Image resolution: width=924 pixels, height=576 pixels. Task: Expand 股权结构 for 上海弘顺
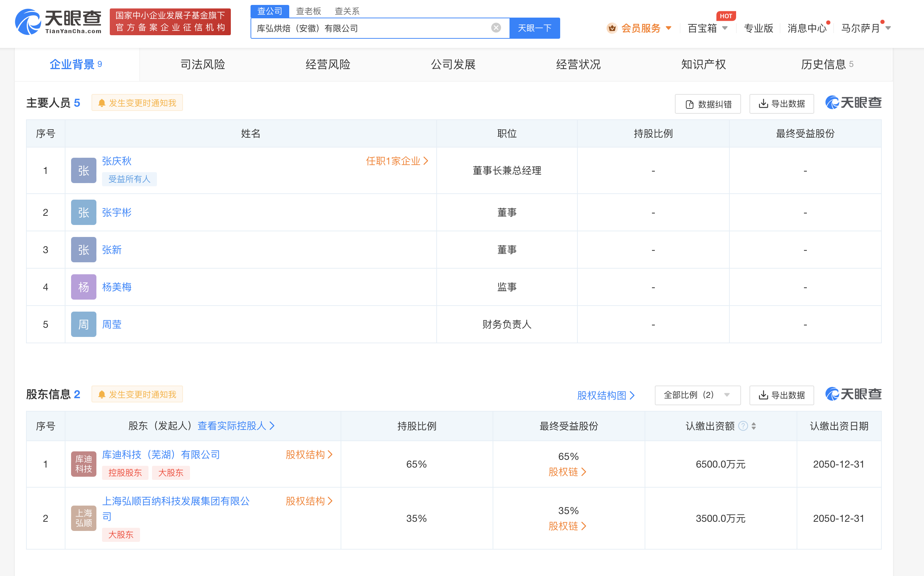pyautogui.click(x=309, y=501)
